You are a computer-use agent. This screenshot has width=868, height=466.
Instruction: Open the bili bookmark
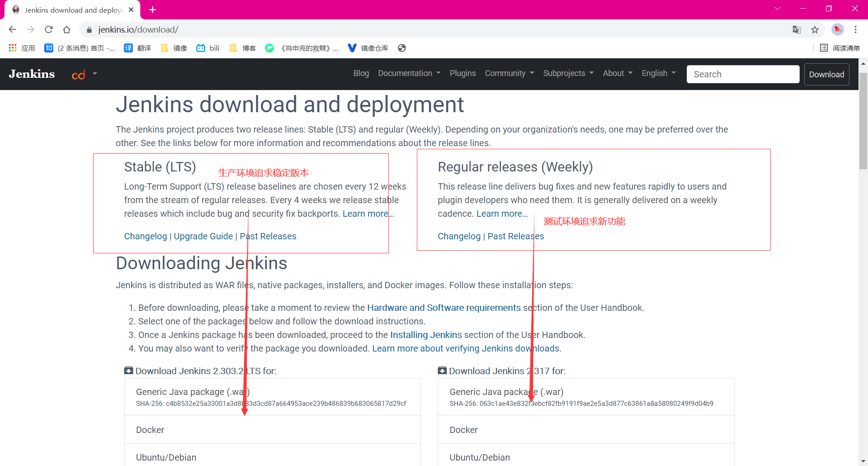[208, 48]
